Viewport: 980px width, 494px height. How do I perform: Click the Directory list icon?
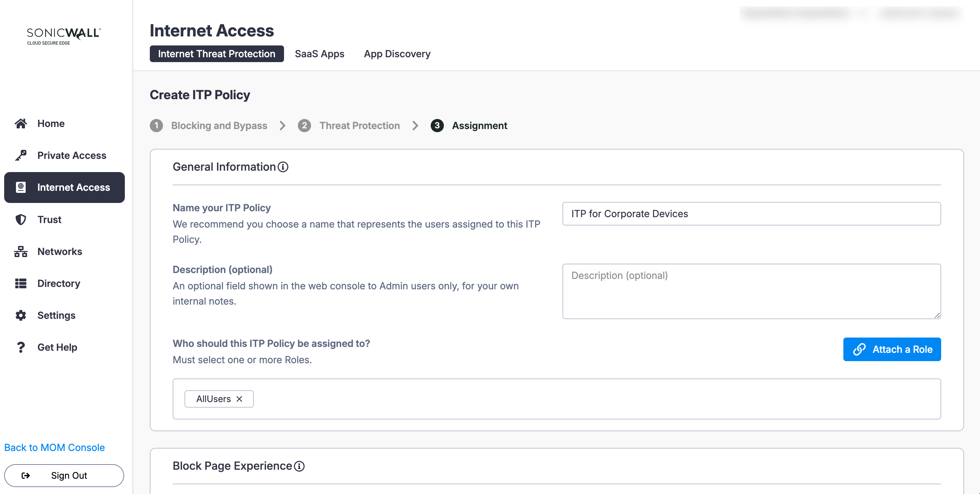[21, 283]
